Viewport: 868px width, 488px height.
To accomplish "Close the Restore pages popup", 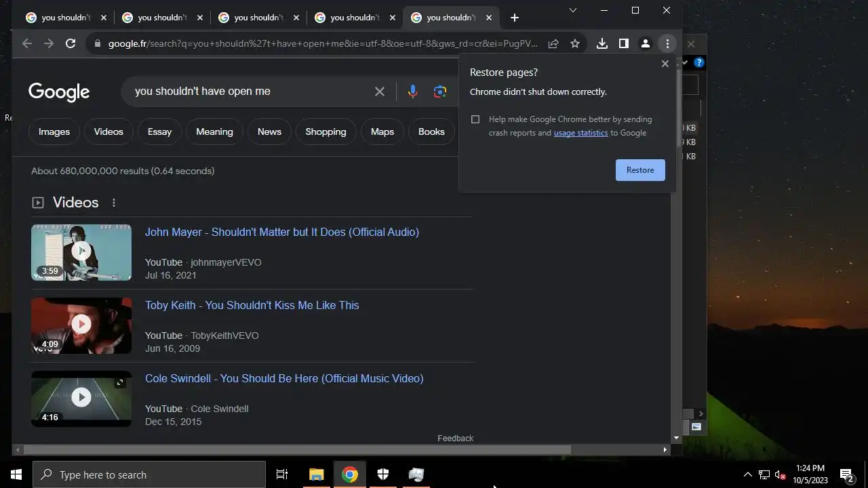I will [665, 64].
